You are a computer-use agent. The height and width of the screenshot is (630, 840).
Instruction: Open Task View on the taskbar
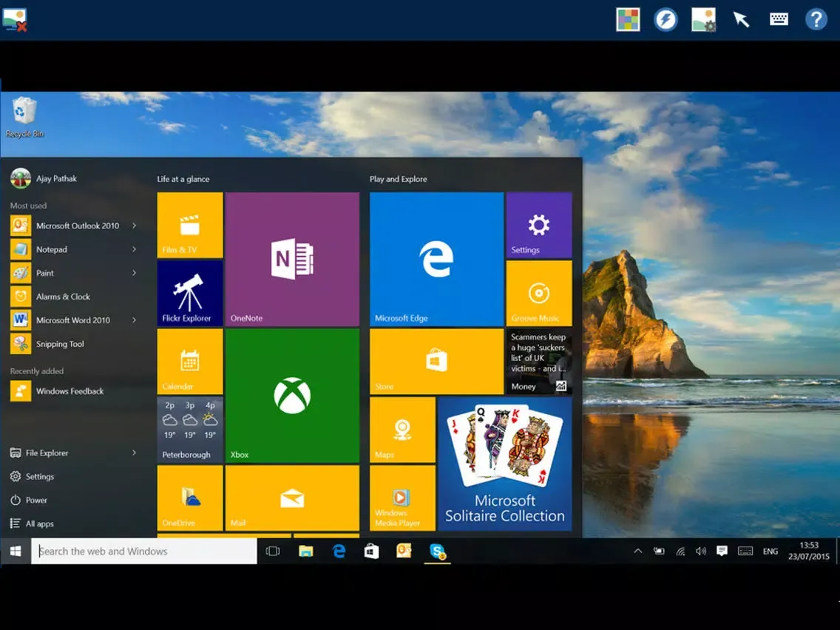[x=273, y=552]
